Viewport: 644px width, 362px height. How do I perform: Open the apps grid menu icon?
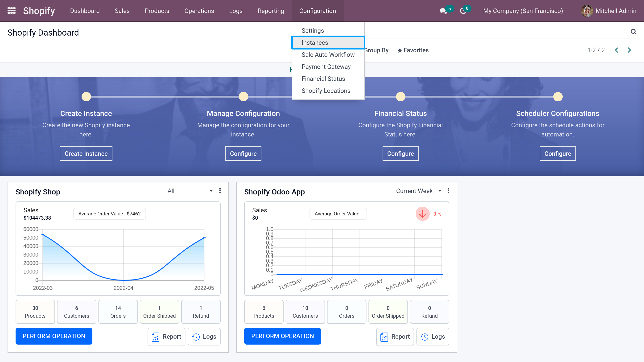point(12,11)
